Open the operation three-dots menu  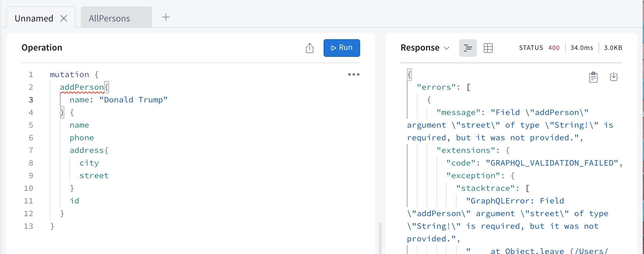click(354, 75)
